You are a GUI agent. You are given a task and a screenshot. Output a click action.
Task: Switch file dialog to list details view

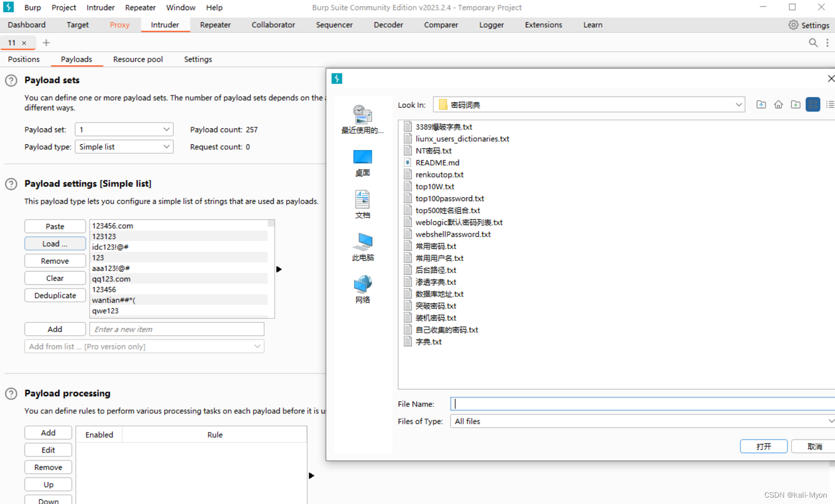[830, 105]
